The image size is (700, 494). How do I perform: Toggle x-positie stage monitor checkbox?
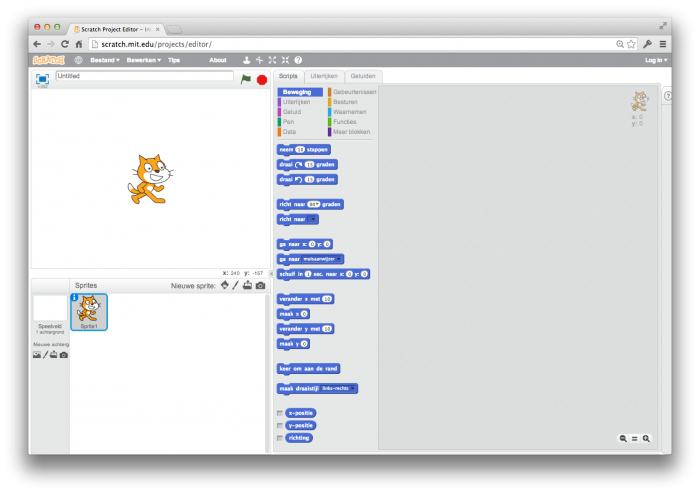(x=280, y=413)
